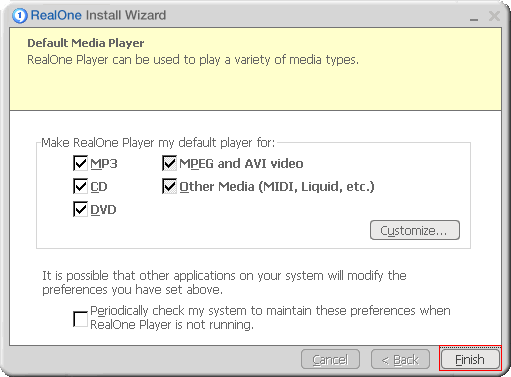Viewport: 511px width, 377px height.
Task: Enable Periodically check my system checkbox
Action: coord(80,319)
